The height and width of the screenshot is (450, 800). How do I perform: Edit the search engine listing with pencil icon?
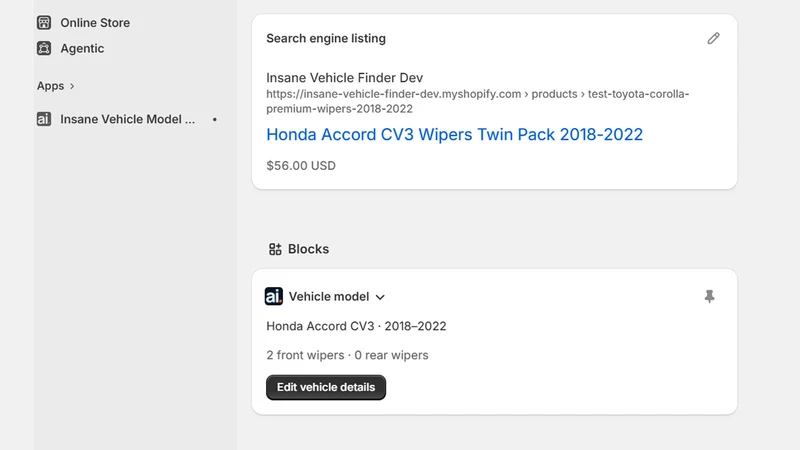tap(713, 38)
